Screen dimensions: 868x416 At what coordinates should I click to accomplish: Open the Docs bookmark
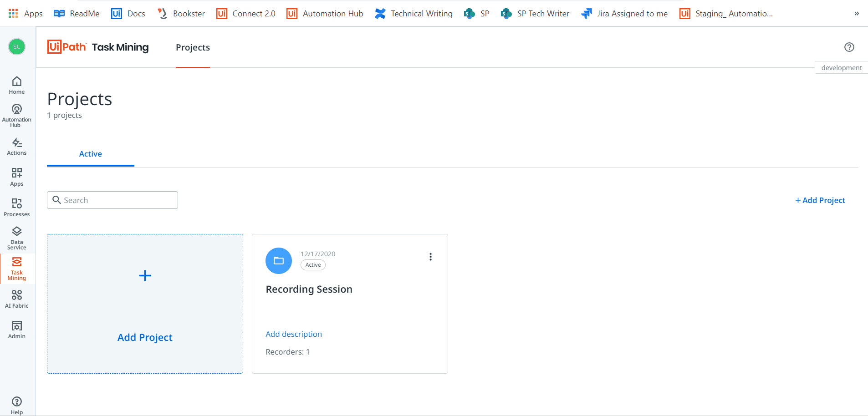coord(128,13)
